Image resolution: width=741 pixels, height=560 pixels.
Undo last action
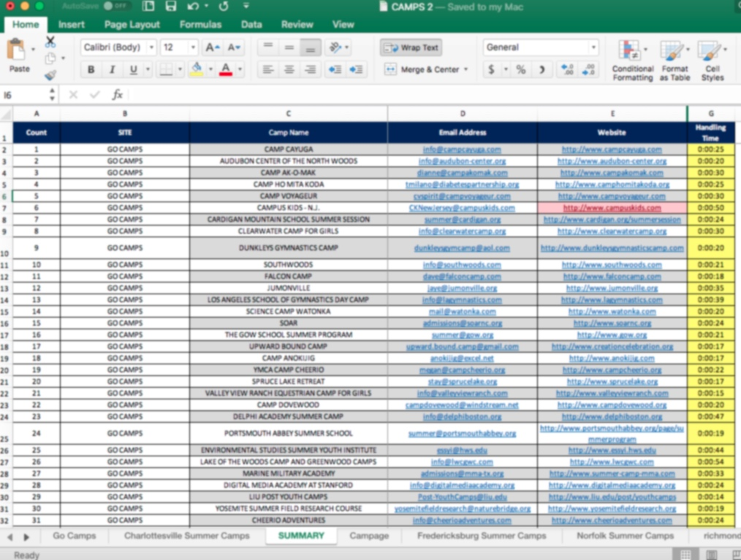point(193,6)
